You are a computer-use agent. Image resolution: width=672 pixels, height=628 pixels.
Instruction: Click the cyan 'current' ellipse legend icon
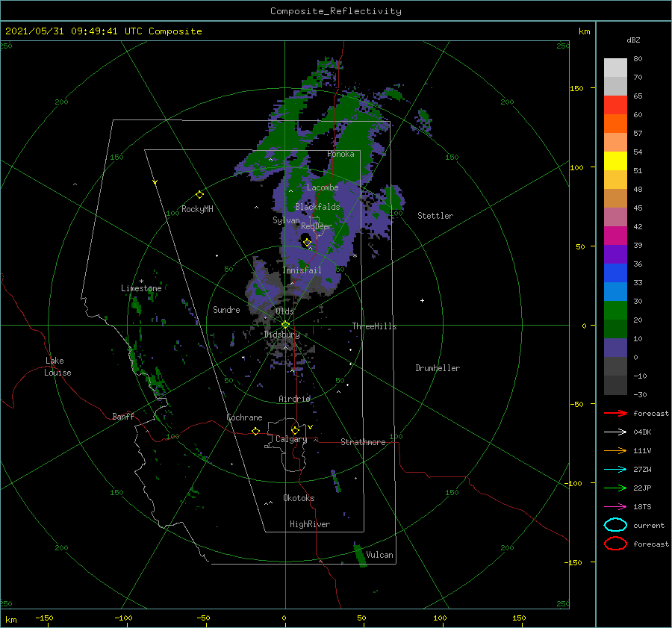point(615,525)
